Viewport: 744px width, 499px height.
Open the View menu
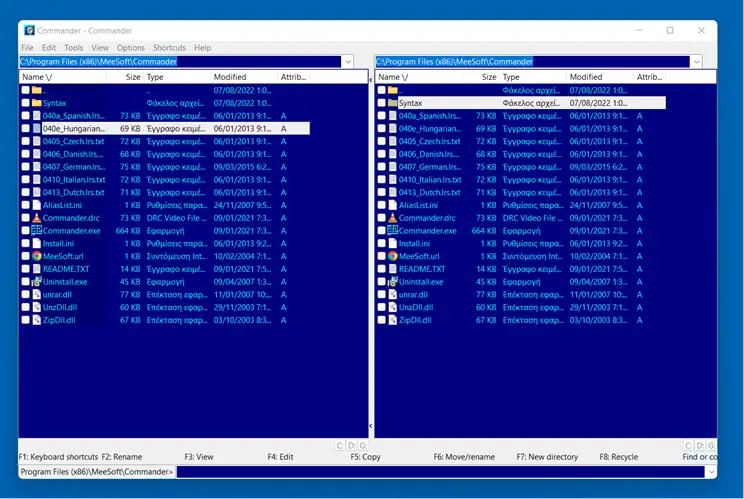coord(100,48)
